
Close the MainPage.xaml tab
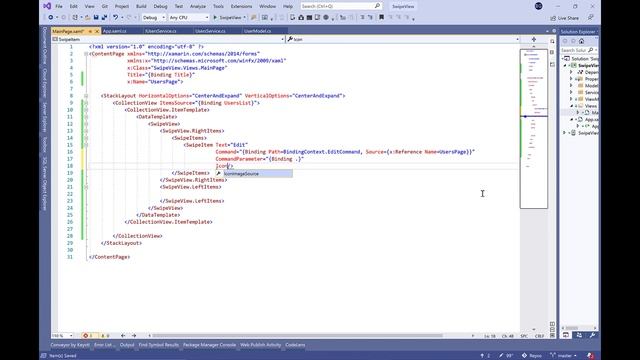pyautogui.click(x=97, y=31)
